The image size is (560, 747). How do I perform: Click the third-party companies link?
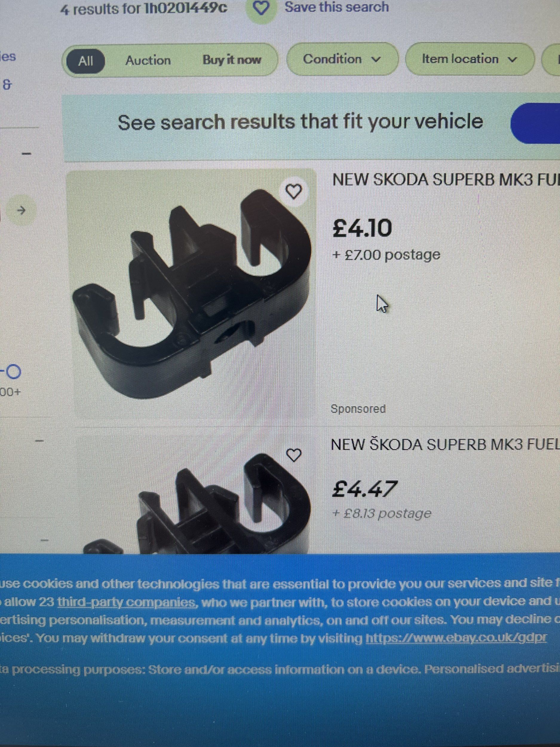coord(126,602)
